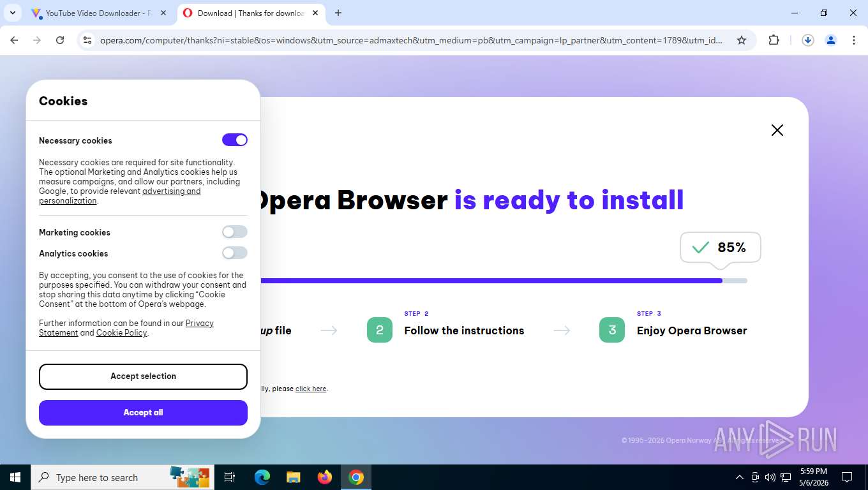The height and width of the screenshot is (490, 868).
Task: Follow the 'click here' download link
Action: point(311,389)
